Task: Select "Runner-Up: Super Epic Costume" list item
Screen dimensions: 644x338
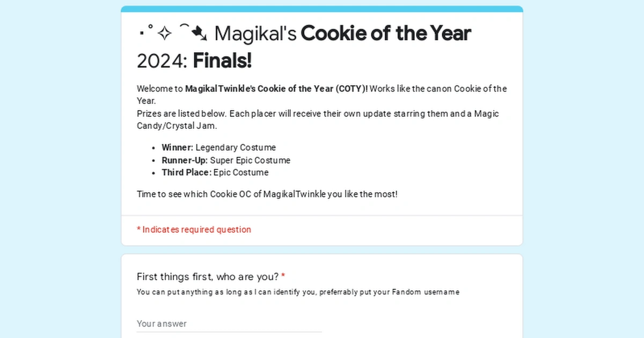Action: 225,160
